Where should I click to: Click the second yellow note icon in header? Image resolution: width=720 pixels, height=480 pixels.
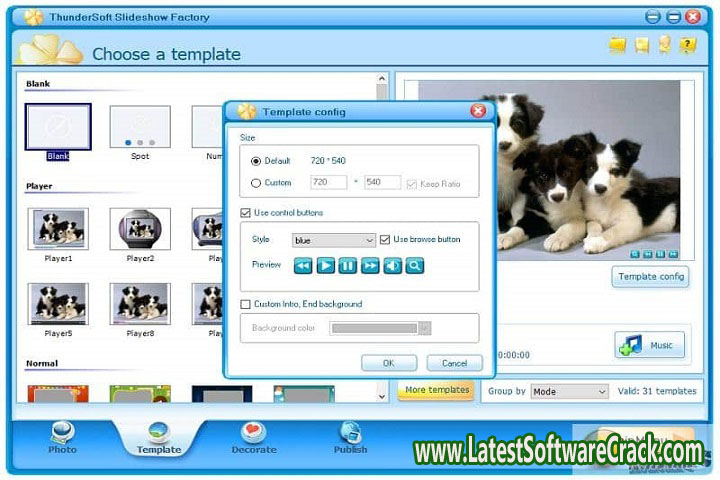[x=641, y=45]
